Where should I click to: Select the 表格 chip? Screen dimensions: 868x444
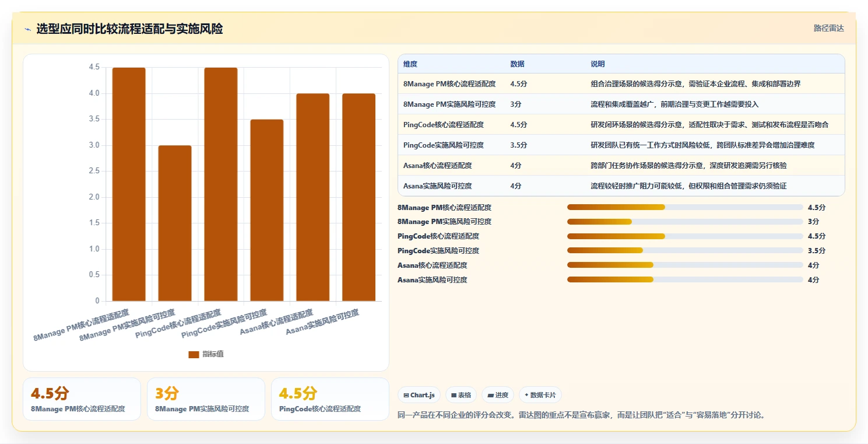point(461,395)
